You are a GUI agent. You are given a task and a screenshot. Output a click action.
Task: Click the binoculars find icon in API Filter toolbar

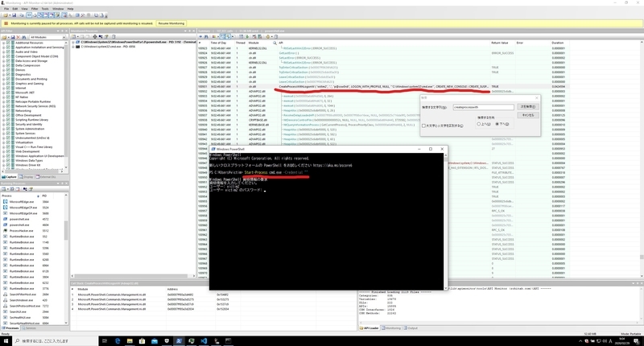(x=23, y=37)
